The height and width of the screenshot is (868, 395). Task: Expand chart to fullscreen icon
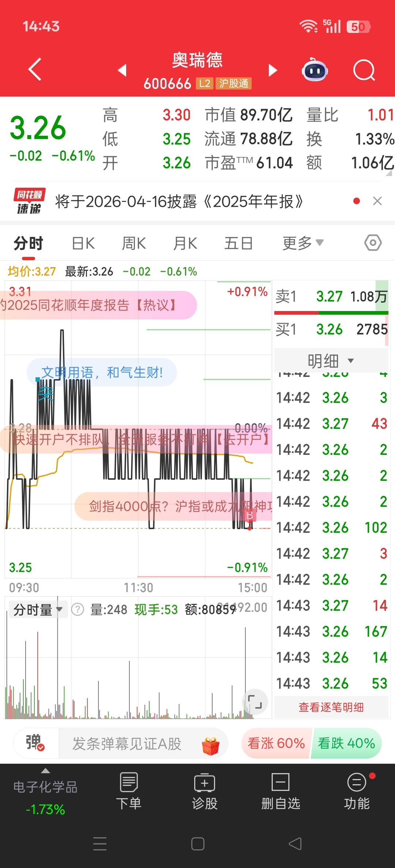[255, 702]
